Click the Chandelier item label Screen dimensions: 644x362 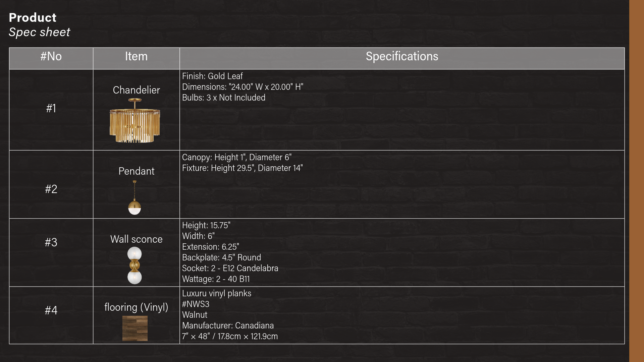136,90
